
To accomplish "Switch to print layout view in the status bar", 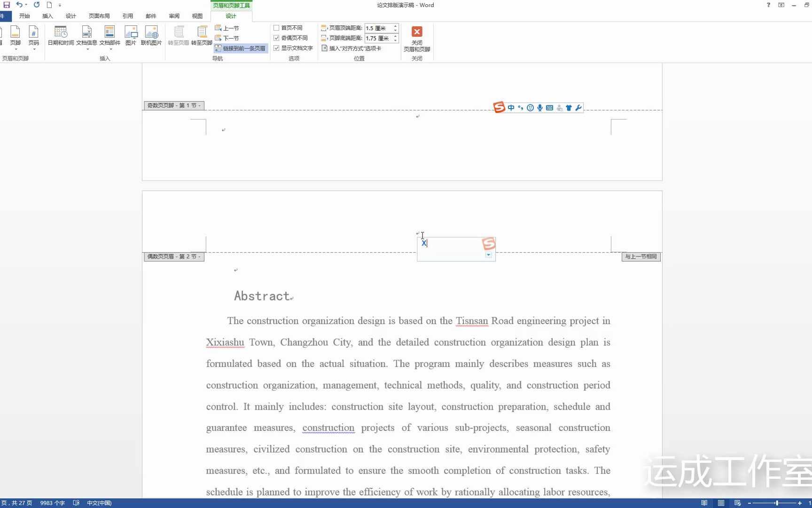I will [x=721, y=503].
